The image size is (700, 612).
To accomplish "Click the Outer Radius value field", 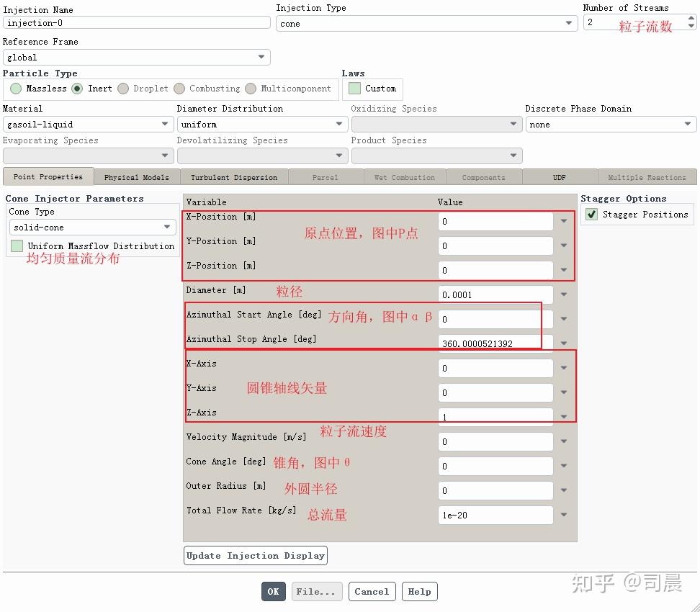I will coord(495,490).
